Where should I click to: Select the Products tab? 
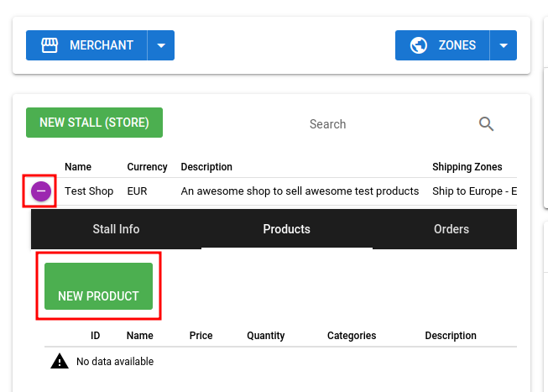tap(286, 229)
